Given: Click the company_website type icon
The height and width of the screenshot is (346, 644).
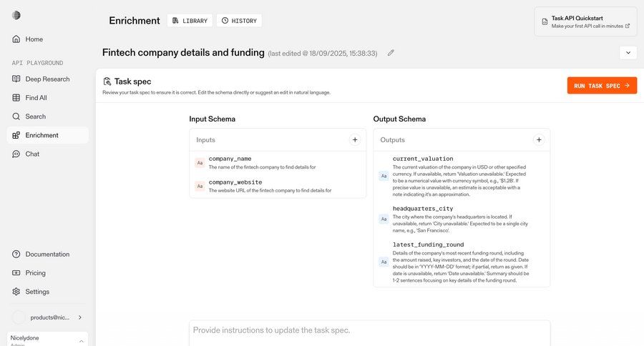Looking at the screenshot, I should (200, 186).
